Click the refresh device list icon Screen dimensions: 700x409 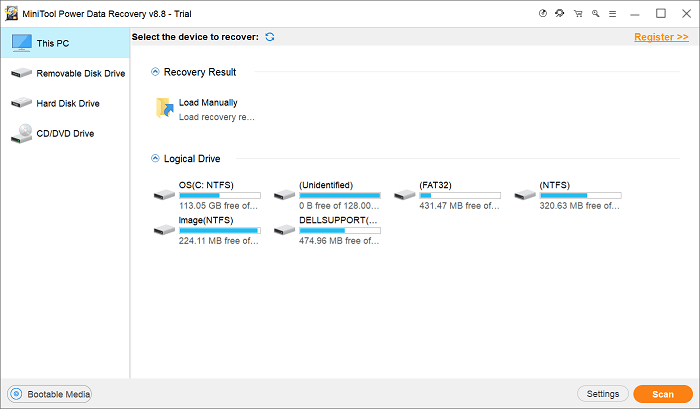[270, 37]
